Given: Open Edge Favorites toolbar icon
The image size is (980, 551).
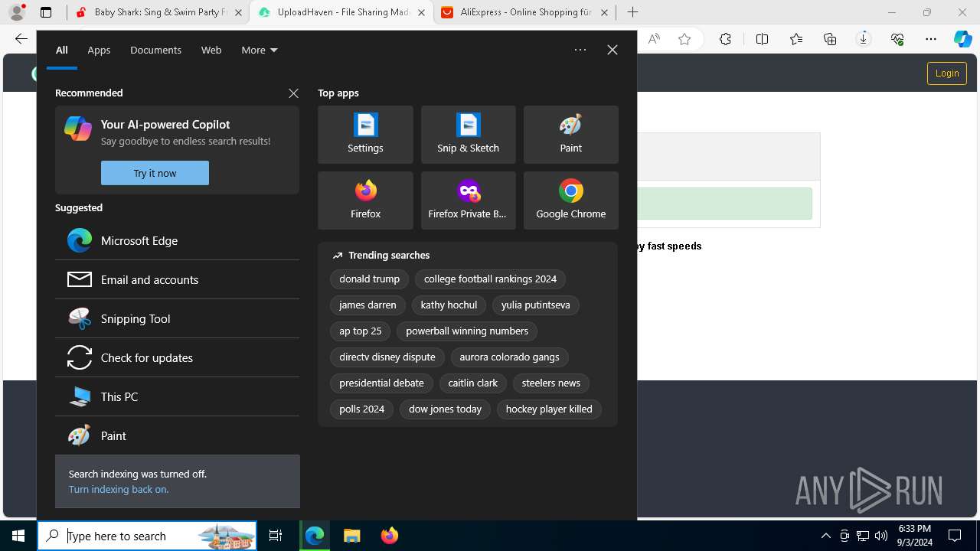Looking at the screenshot, I should pyautogui.click(x=796, y=39).
